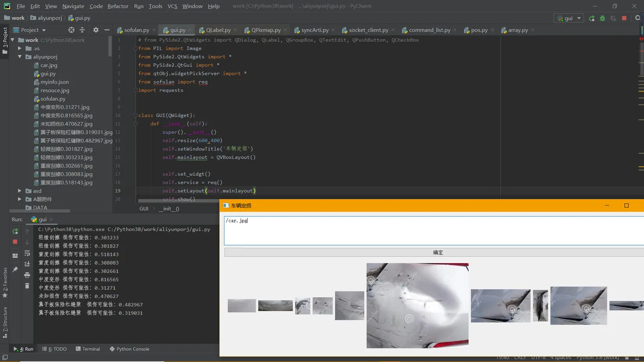The image size is (644, 362).
Task: Open the Navigate menu
Action: (x=73, y=6)
